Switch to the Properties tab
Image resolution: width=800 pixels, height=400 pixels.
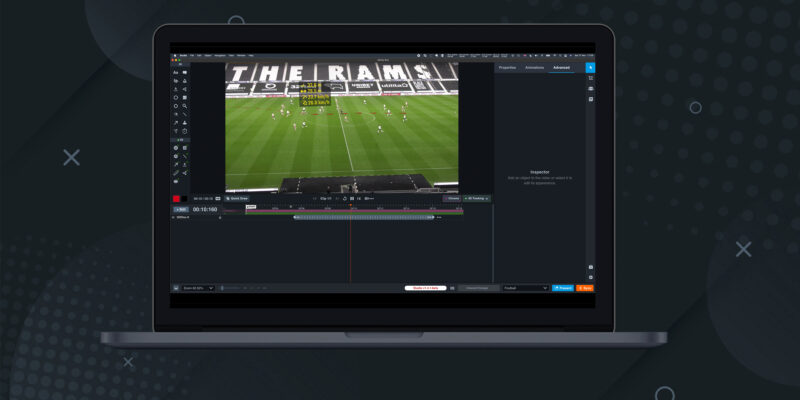point(507,67)
